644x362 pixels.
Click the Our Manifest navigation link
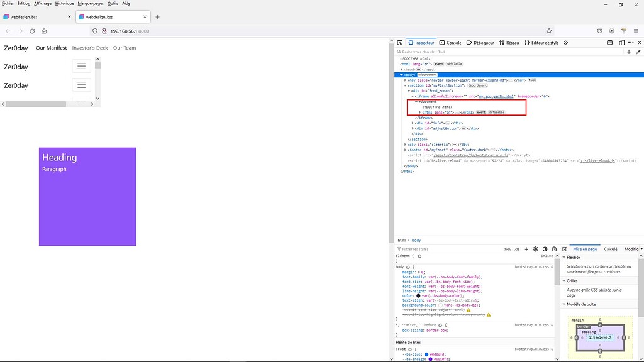51,47
